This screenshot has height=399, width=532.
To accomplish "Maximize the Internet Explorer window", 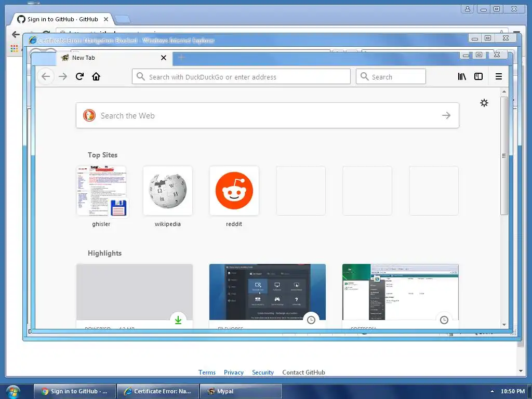I will [x=488, y=38].
